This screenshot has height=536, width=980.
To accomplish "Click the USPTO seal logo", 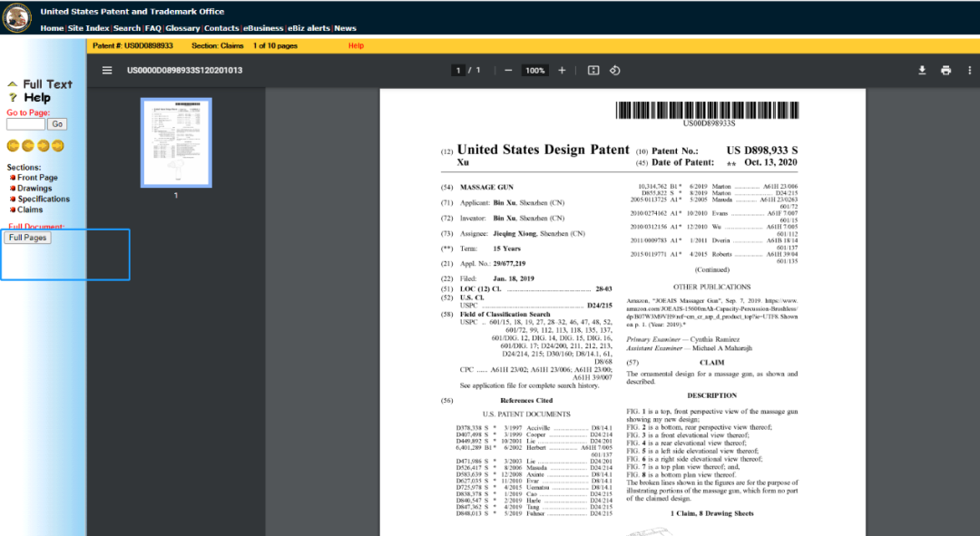I will tap(17, 17).
